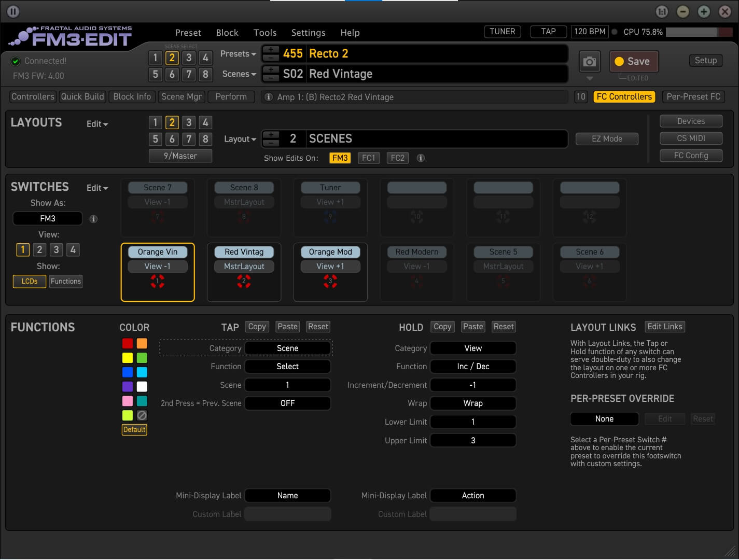Image resolution: width=739 pixels, height=560 pixels.
Task: Click the TAP tempo button
Action: point(548,32)
